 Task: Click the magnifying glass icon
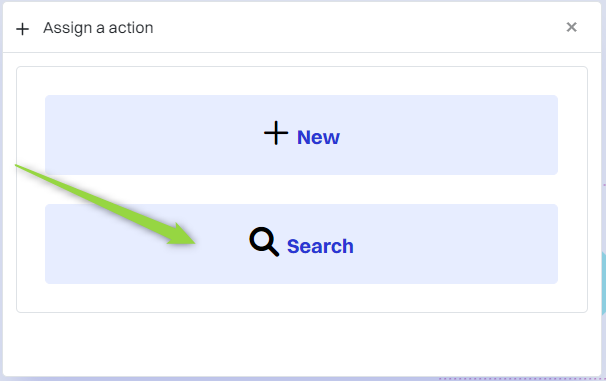pyautogui.click(x=264, y=242)
